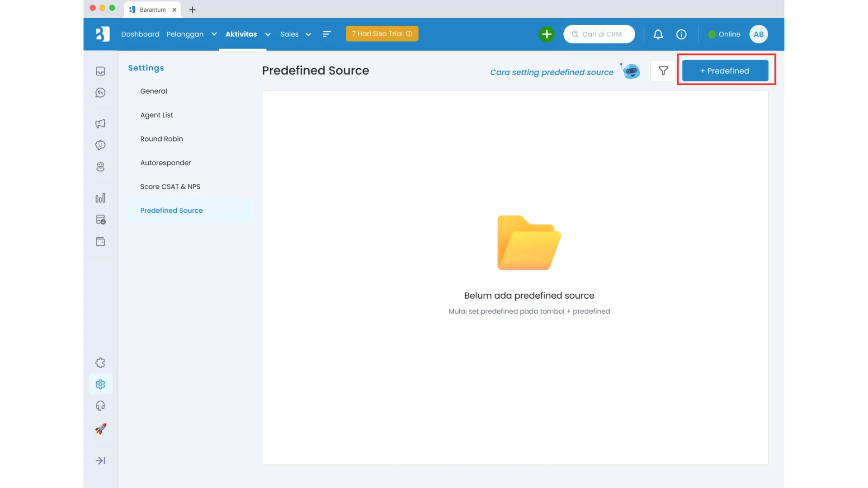868x488 pixels.
Task: Click the puzzle piece integrations icon
Action: point(100,363)
